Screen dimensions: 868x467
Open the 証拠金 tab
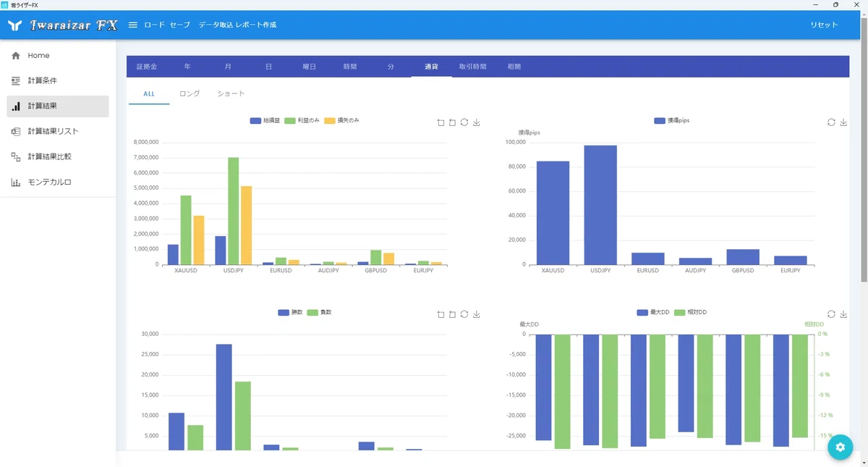point(147,67)
